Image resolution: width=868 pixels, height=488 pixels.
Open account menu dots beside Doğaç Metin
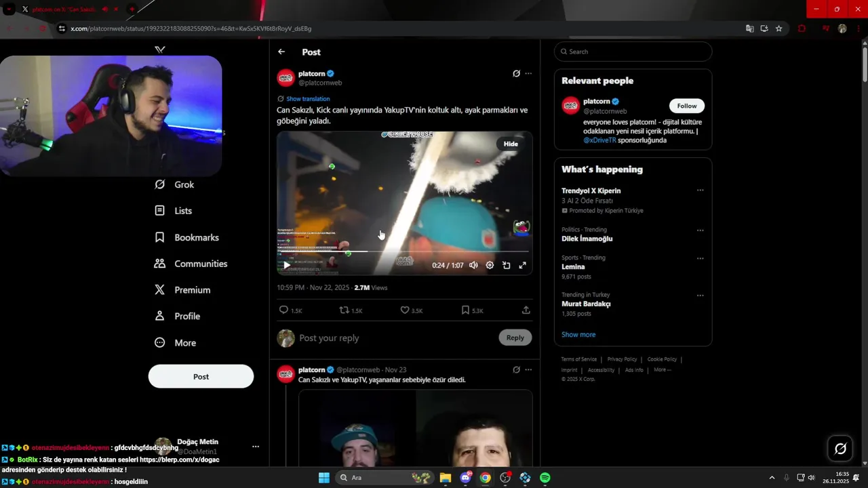pyautogui.click(x=256, y=447)
